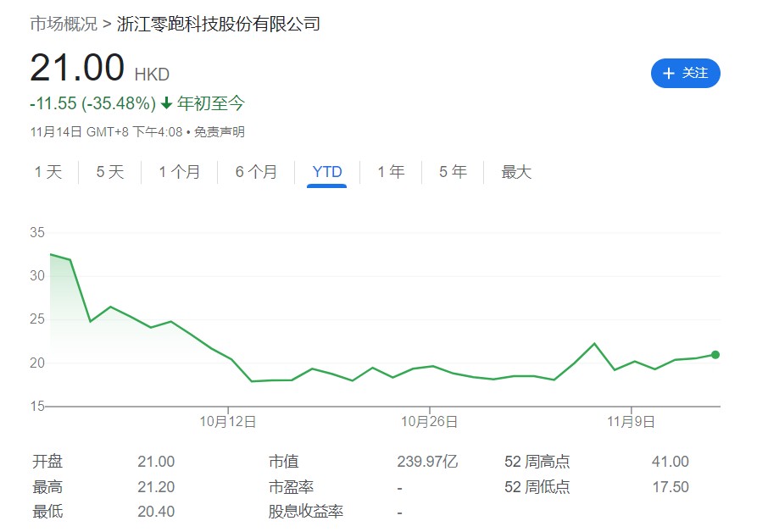Select the 最大 range tab
This screenshot has width=757, height=532.
(x=516, y=172)
